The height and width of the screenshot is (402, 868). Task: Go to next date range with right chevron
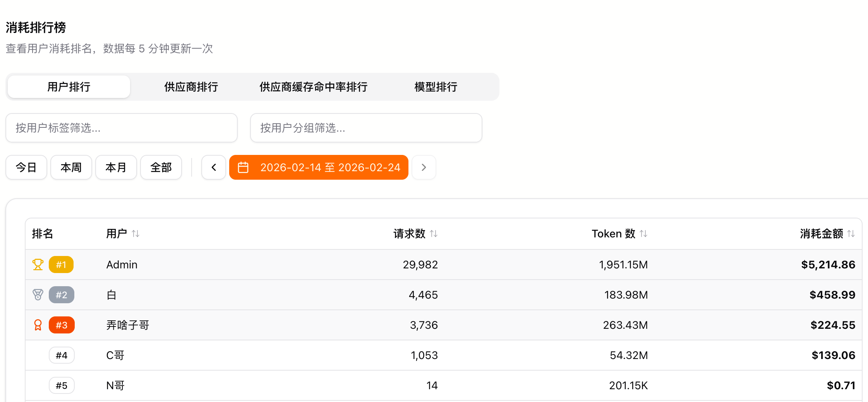click(424, 167)
